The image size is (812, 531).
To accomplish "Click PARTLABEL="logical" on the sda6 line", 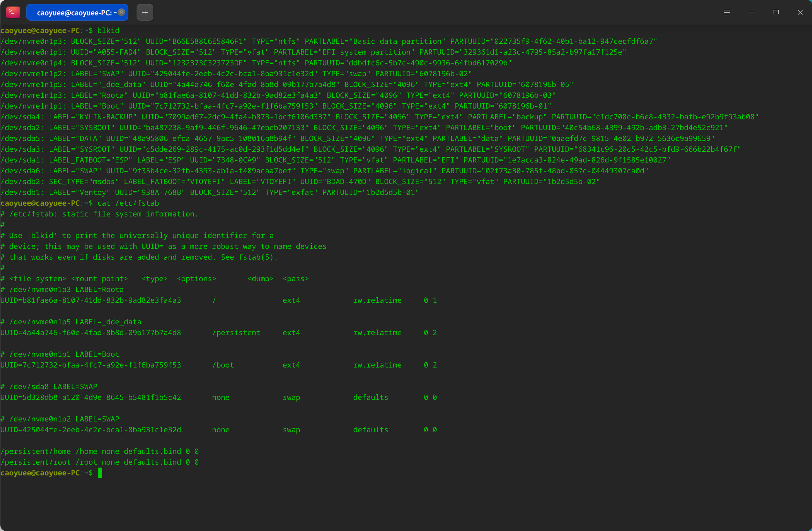I will (x=395, y=171).
